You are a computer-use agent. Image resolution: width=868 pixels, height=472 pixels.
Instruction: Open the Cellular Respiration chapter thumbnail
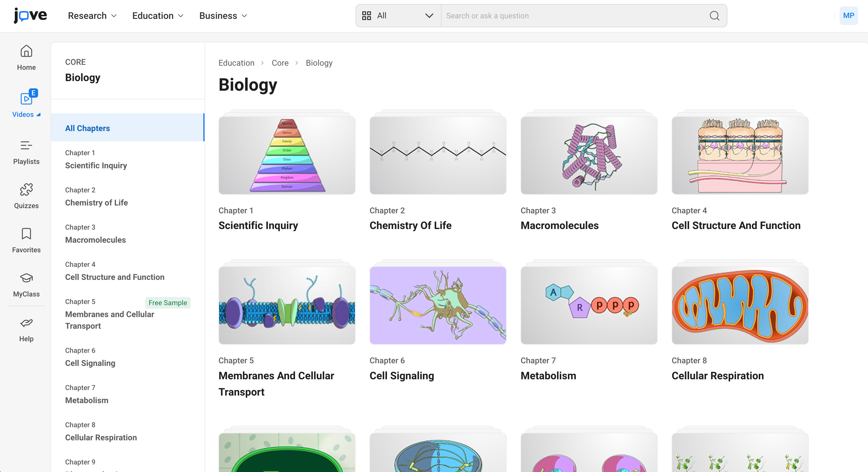tap(740, 305)
